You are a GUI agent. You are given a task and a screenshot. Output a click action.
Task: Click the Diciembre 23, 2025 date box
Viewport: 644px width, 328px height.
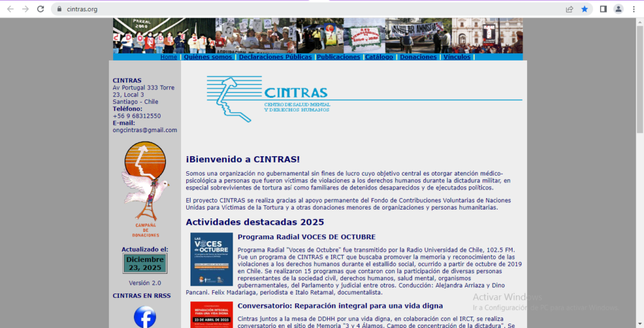coord(145,263)
